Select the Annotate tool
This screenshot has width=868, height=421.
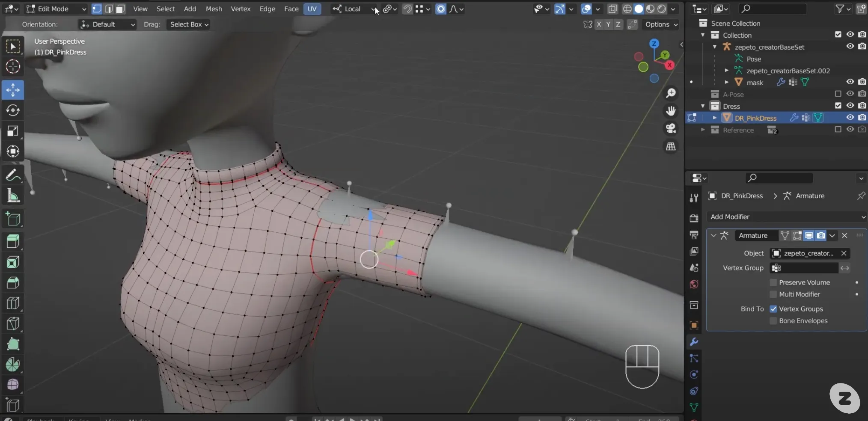tap(13, 175)
